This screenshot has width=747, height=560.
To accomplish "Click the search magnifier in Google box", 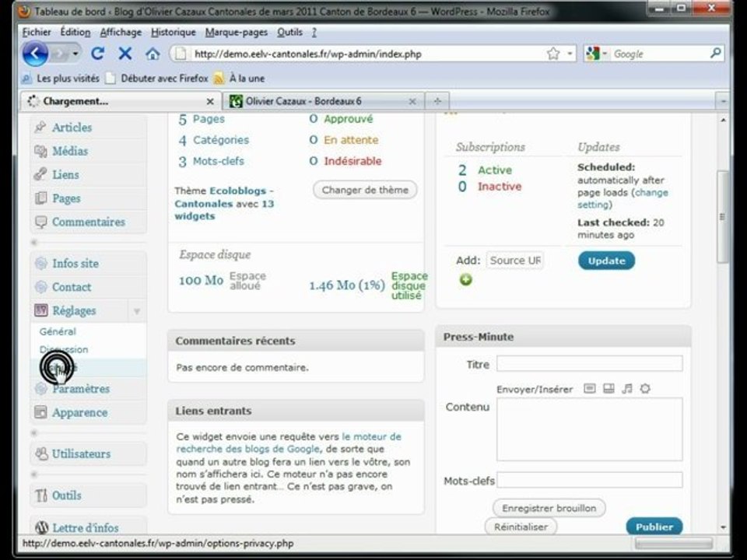I will point(715,54).
